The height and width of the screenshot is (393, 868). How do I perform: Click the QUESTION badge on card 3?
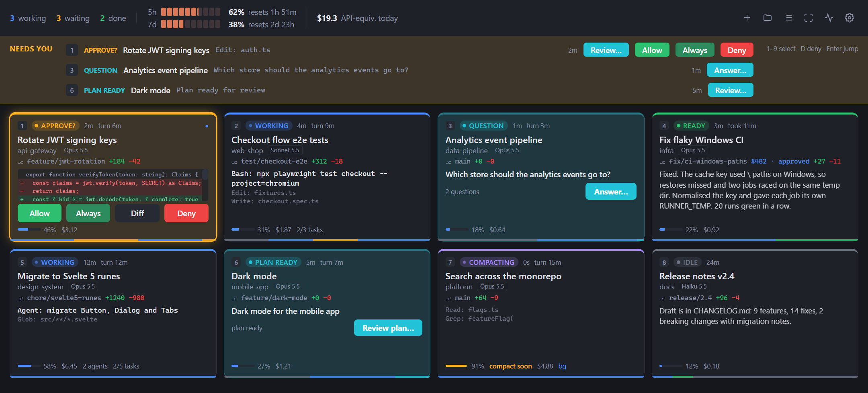click(483, 126)
